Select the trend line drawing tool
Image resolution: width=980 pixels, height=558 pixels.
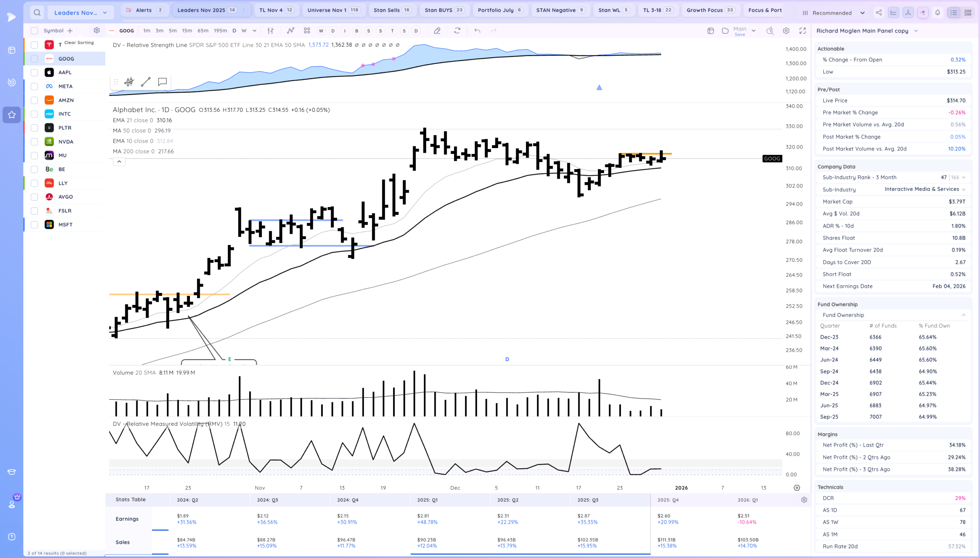pos(145,82)
